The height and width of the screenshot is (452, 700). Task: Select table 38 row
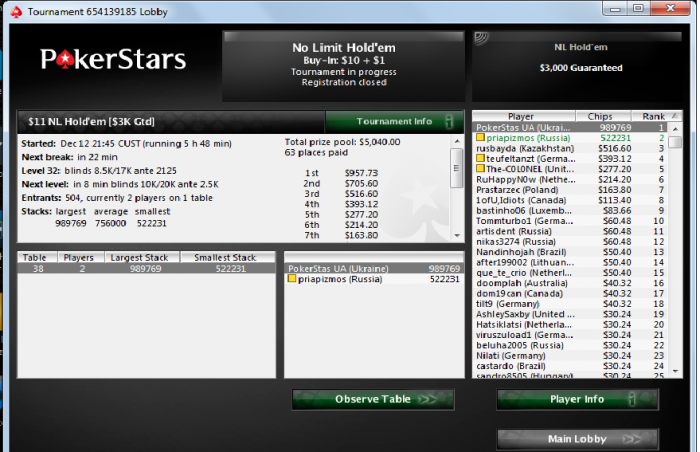[x=146, y=268]
